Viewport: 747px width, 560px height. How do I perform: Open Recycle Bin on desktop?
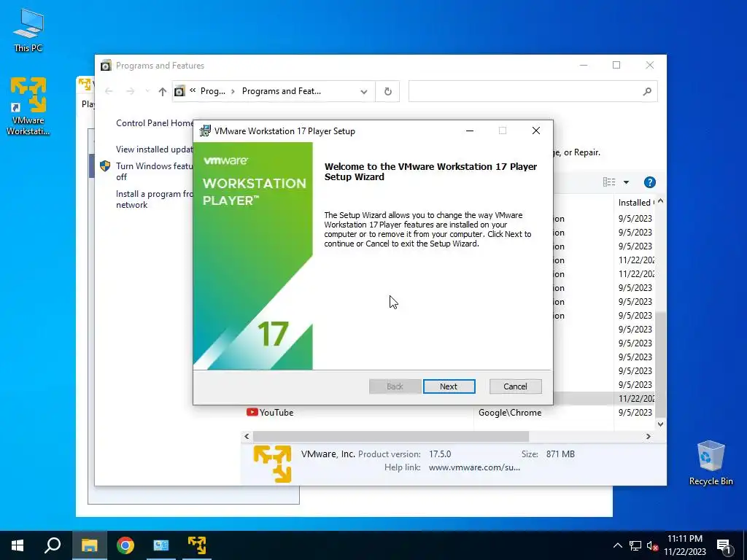point(711,462)
